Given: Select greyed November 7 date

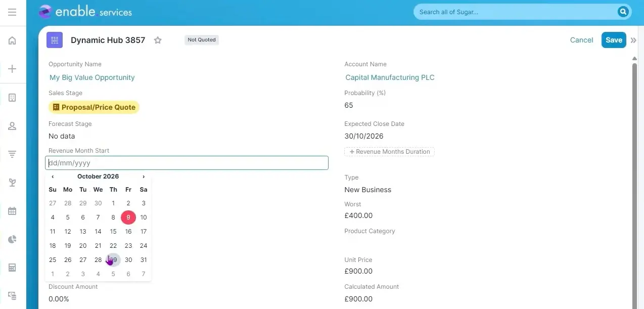Looking at the screenshot, I should coord(144,274).
